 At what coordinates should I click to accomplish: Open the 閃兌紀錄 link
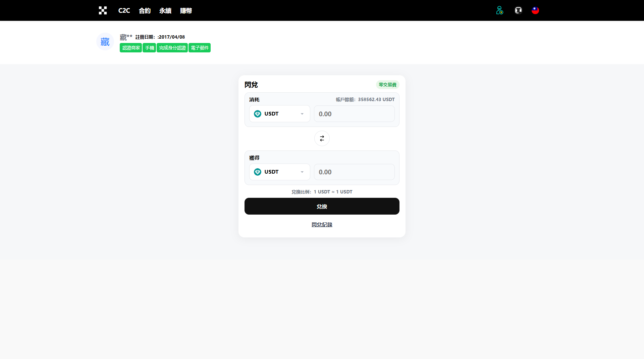[322, 224]
